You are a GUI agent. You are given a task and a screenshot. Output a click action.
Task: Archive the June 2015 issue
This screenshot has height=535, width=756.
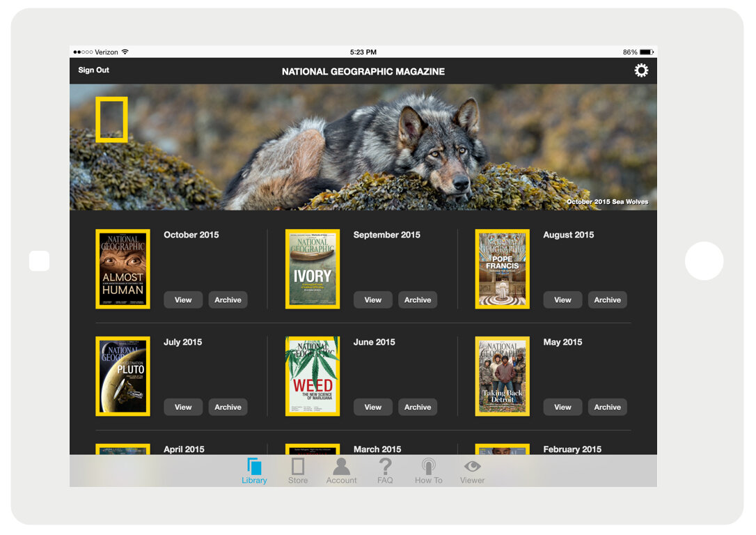click(418, 407)
